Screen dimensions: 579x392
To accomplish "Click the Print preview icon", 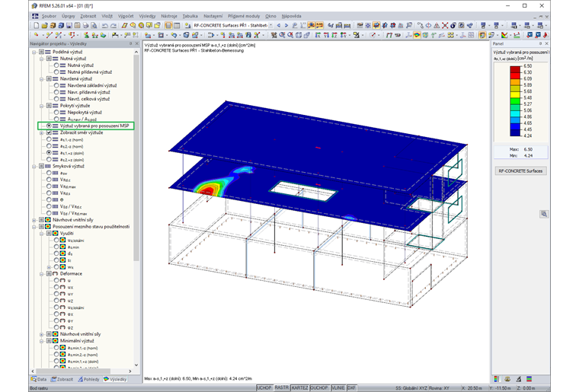I will coord(94,25).
